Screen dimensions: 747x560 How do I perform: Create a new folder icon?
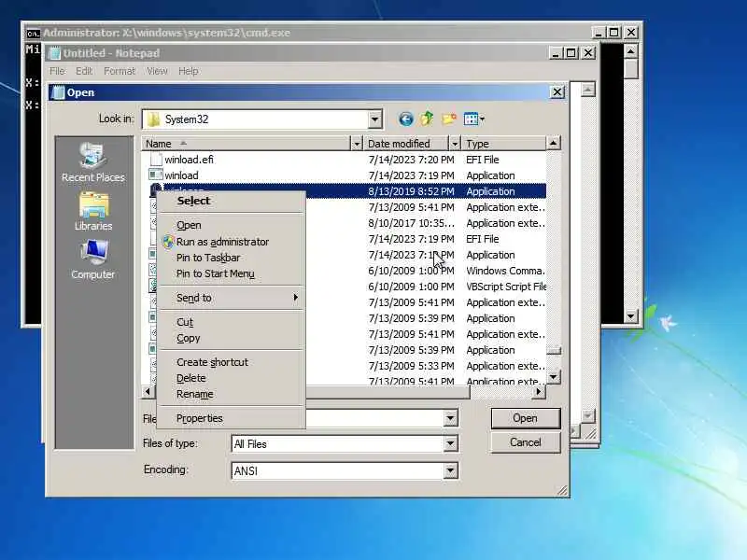coord(449,119)
